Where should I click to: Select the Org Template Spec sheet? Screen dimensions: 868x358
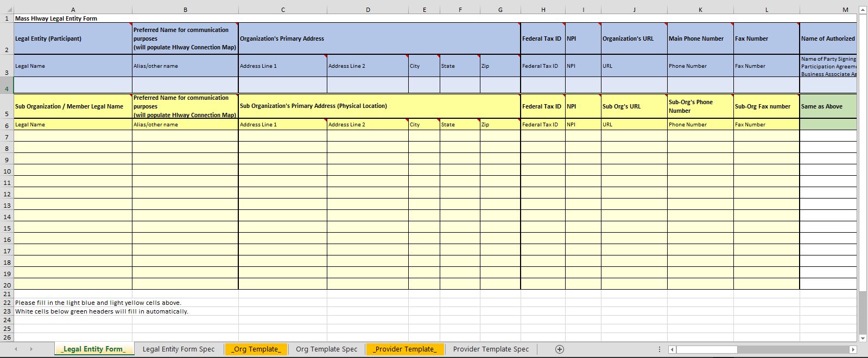(326, 349)
